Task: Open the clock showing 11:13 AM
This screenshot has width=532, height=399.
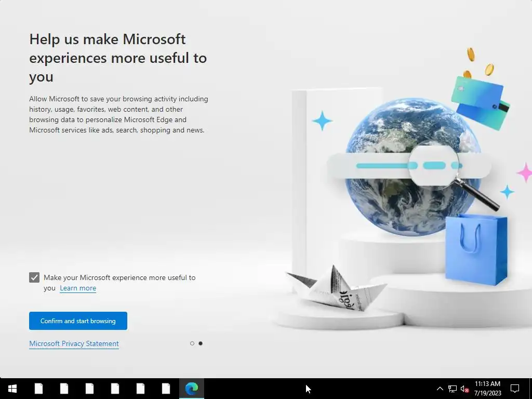Action: (x=487, y=389)
